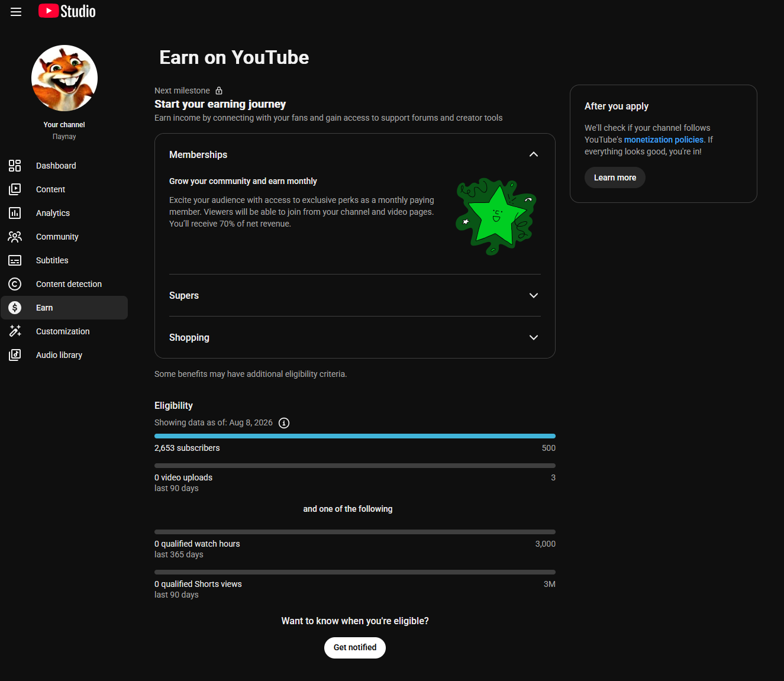Click the Get notified button

355,648
